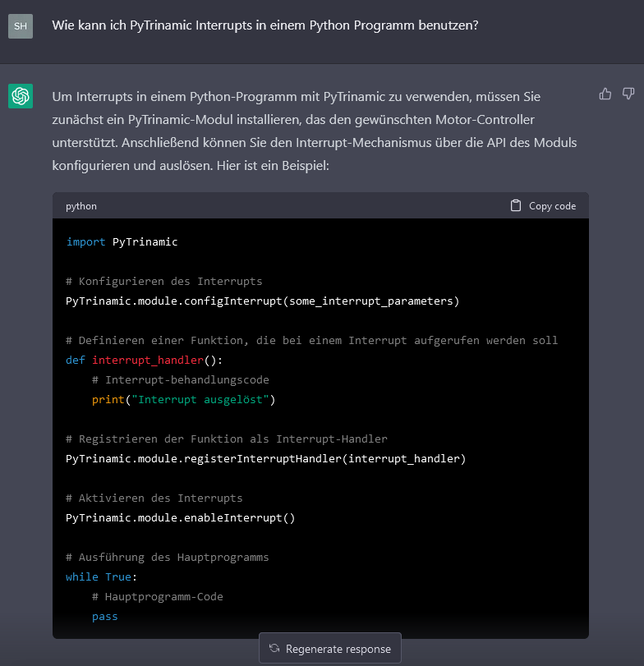644x666 pixels.
Task: Click the print Interrupt ausgelöst line
Action: (183, 400)
